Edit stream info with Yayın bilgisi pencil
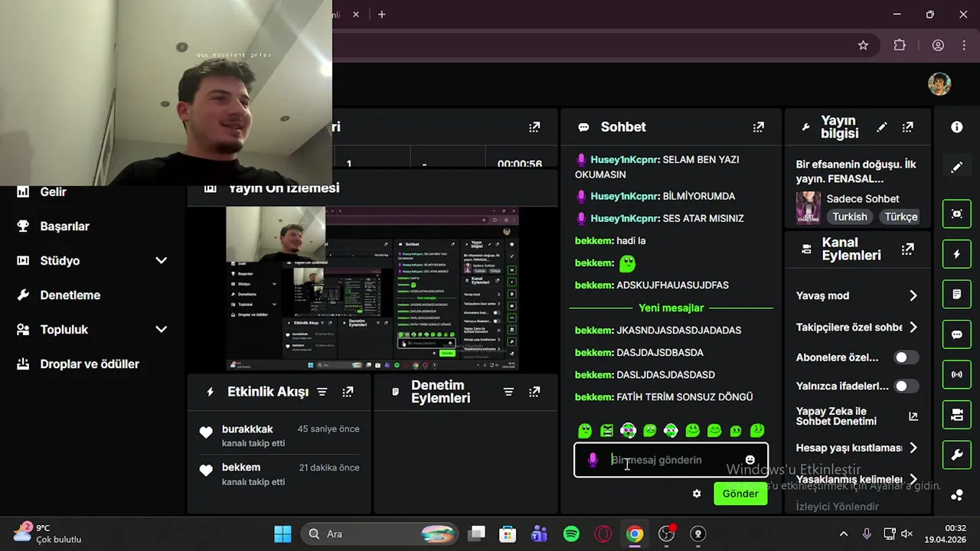 tap(882, 127)
